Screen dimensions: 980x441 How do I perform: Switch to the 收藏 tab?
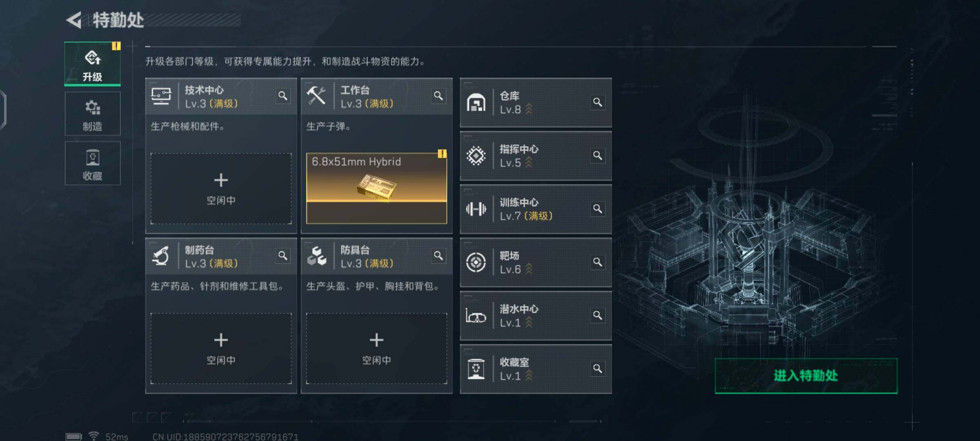tap(93, 163)
